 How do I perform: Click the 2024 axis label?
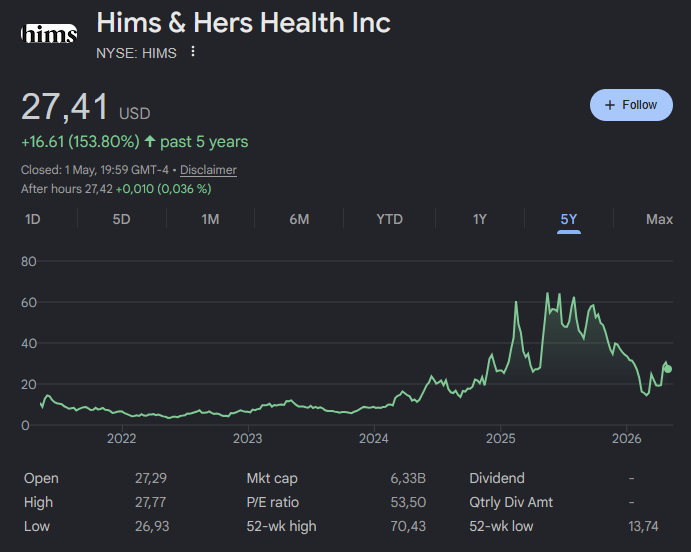coord(374,438)
